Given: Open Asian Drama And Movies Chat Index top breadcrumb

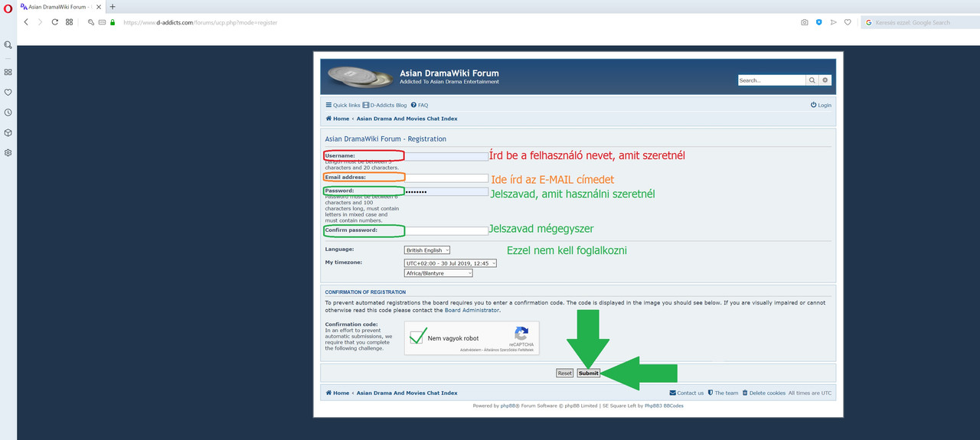Looking at the screenshot, I should coord(407,119).
